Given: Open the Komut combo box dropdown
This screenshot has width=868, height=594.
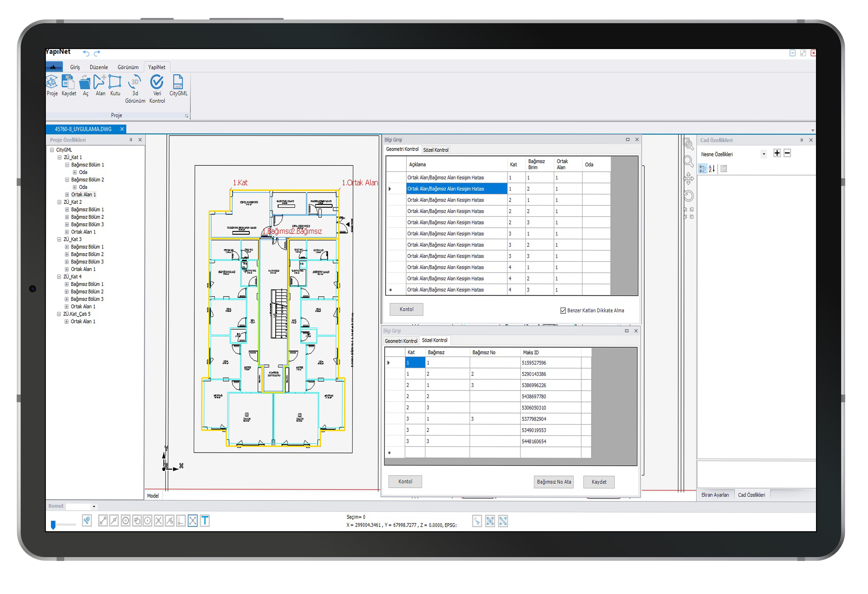Looking at the screenshot, I should point(94,507).
